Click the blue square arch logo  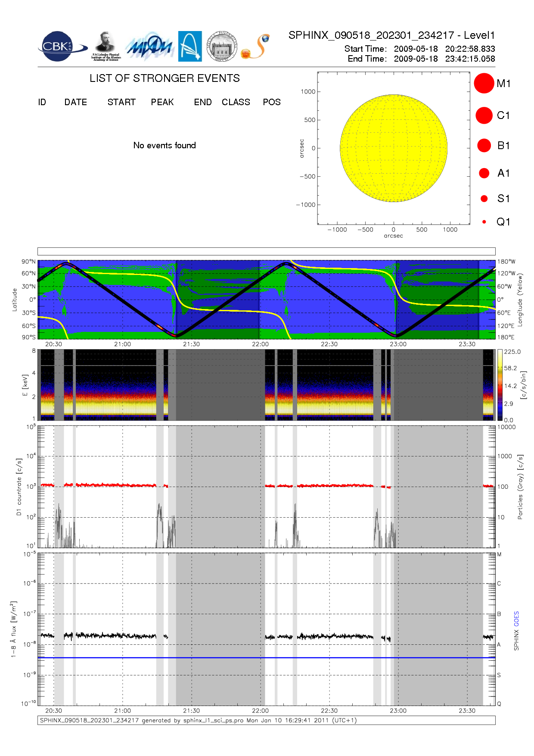click(190, 46)
